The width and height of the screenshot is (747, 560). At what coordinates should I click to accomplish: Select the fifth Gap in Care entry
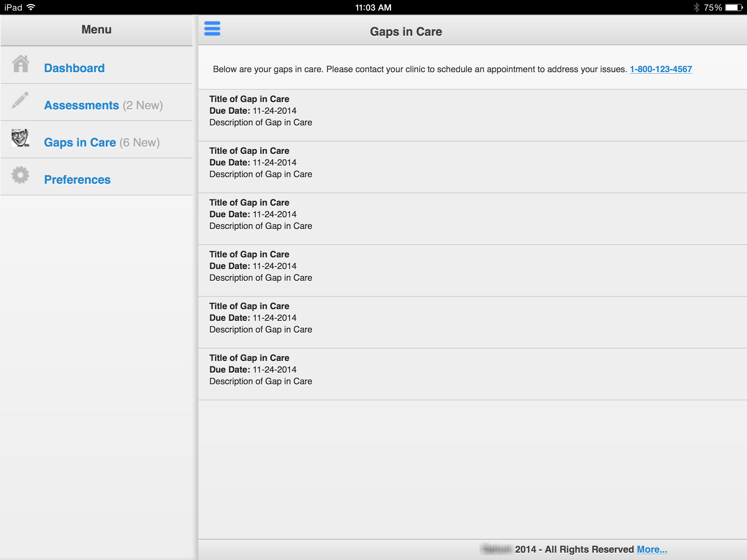click(260, 318)
